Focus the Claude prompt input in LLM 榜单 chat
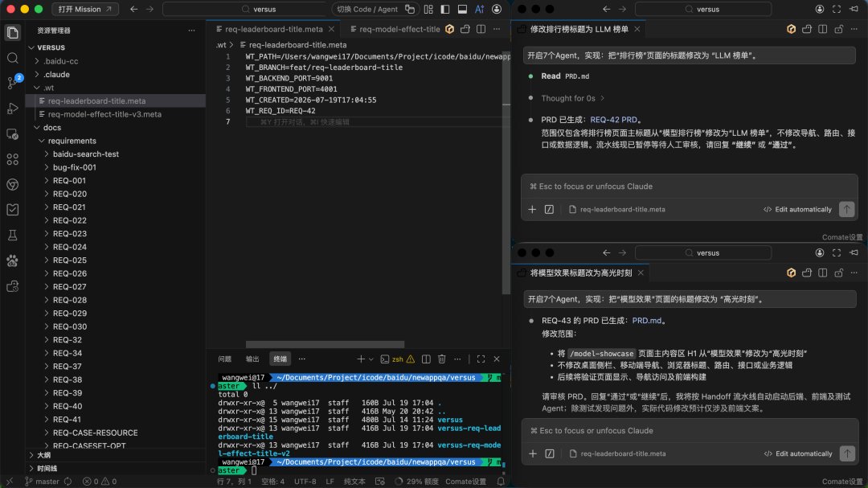Screen dimensions: 868x488 (x=690, y=187)
